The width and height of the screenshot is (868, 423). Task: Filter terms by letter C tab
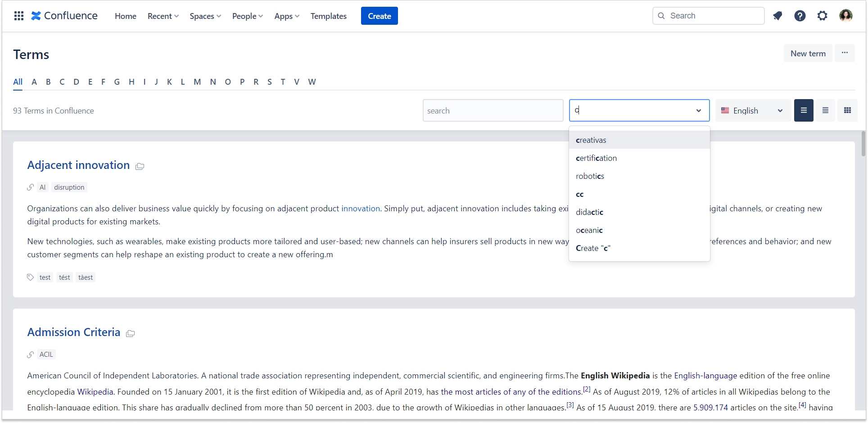pos(62,82)
